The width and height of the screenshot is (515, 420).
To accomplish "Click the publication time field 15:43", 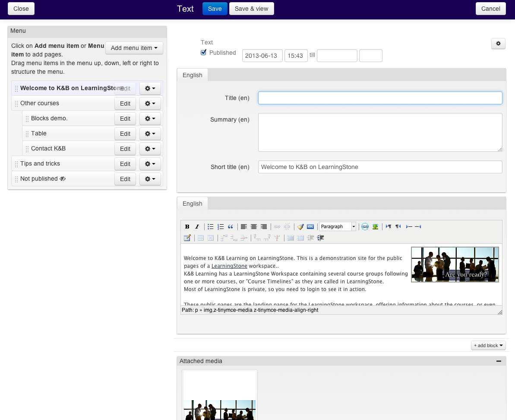I will click(x=296, y=56).
